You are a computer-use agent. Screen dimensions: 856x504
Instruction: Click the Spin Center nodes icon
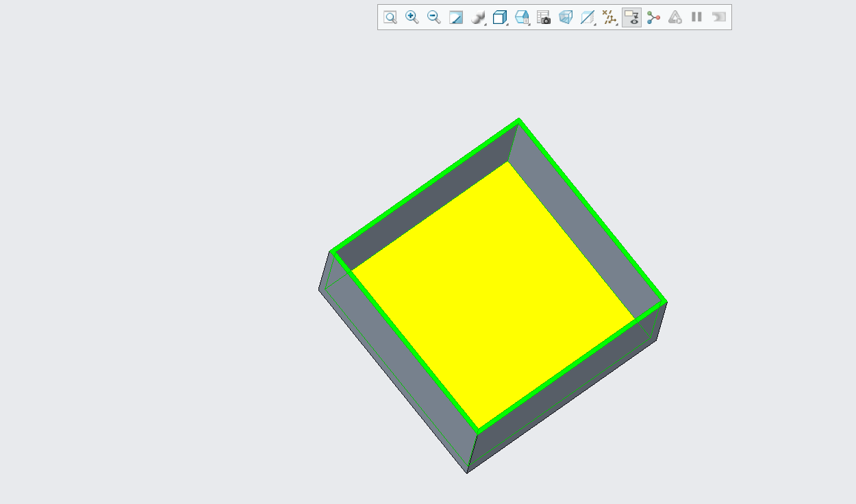pyautogui.click(x=653, y=17)
